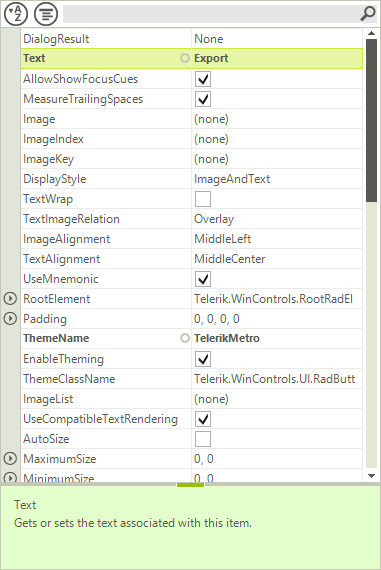Select the ThemeClassName property label
The height and width of the screenshot is (570, 381).
69,379
